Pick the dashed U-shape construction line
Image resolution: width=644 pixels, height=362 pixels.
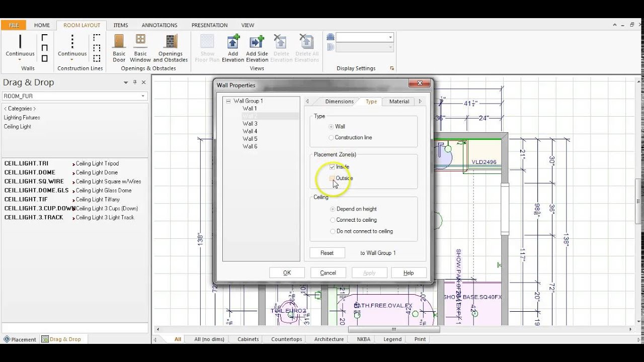click(97, 48)
